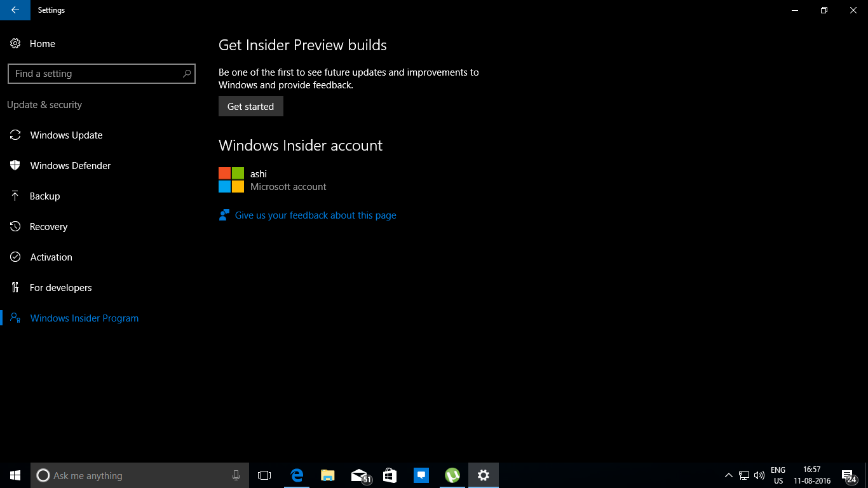The image size is (868, 488).
Task: Click the Backup upload arrow icon
Action: click(15, 196)
